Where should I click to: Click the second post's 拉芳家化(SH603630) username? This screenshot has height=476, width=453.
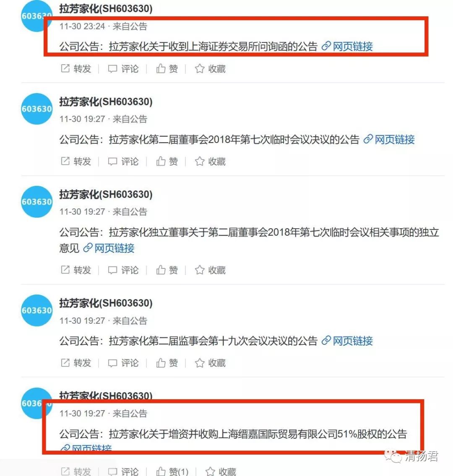[106, 101]
